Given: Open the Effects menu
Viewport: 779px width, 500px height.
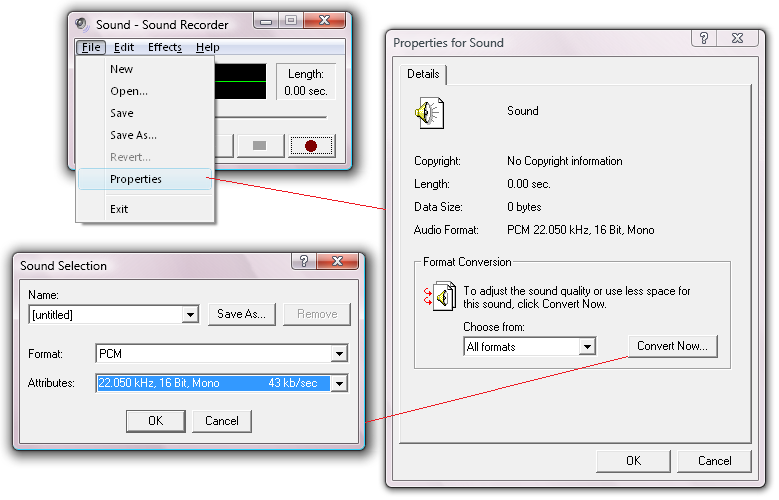Looking at the screenshot, I should (165, 47).
